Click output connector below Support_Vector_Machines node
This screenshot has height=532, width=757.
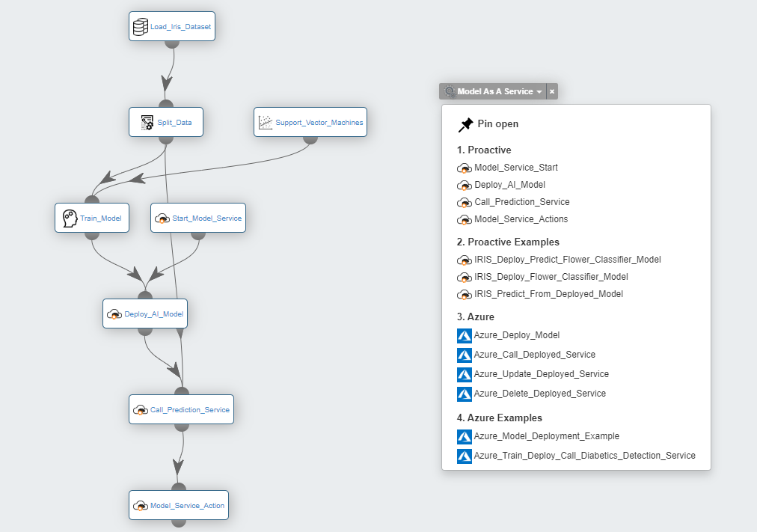pos(310,139)
